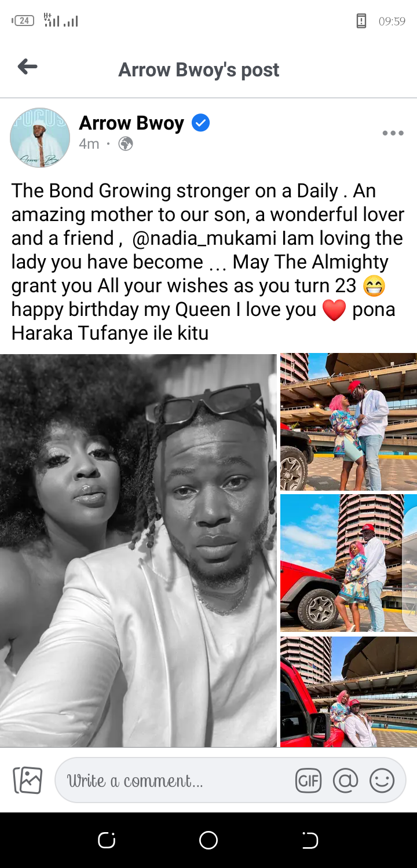Tap the globe public privacy icon

126,144
